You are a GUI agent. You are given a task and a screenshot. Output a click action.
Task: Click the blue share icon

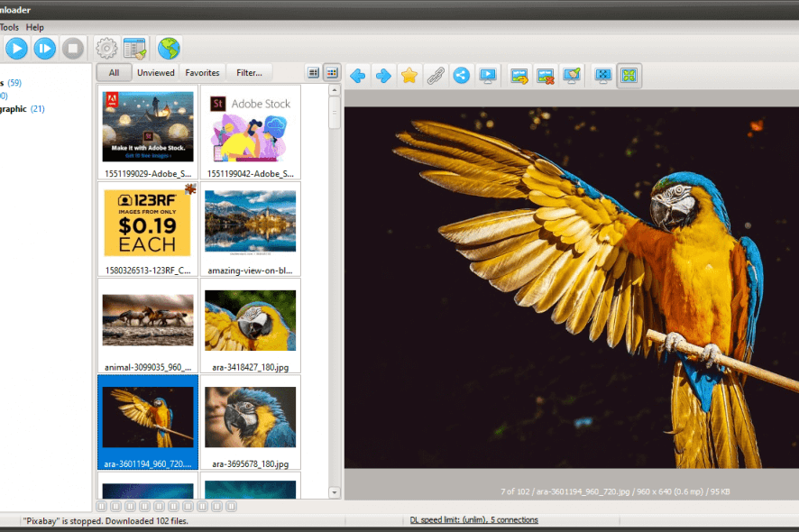click(461, 76)
